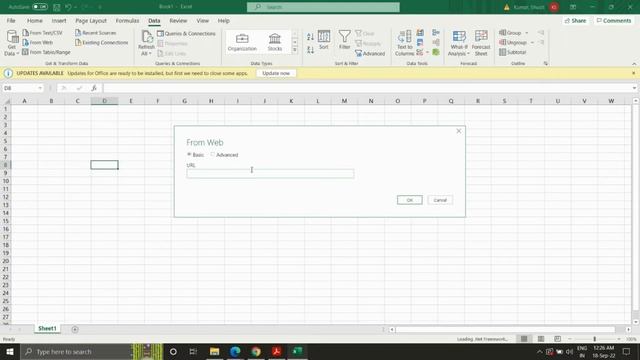The image size is (640, 360).
Task: Click the search box in title bar
Action: [x=323, y=7]
